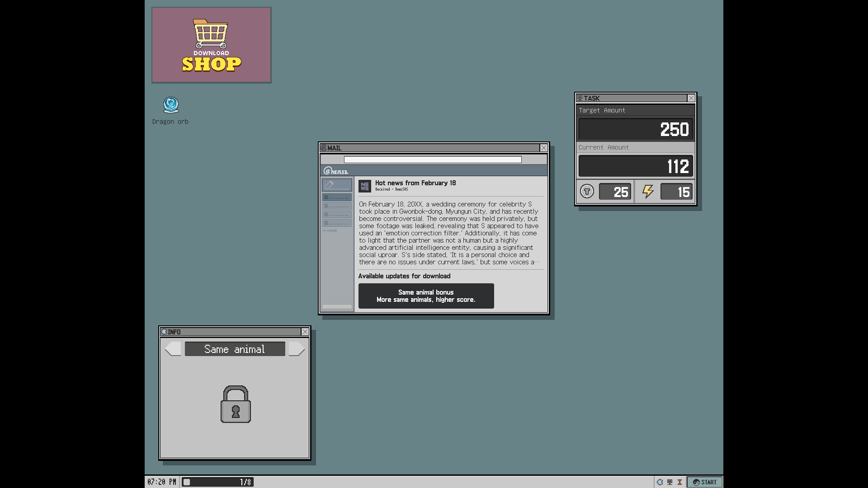Click the padlock icon in the Info window

[236, 404]
